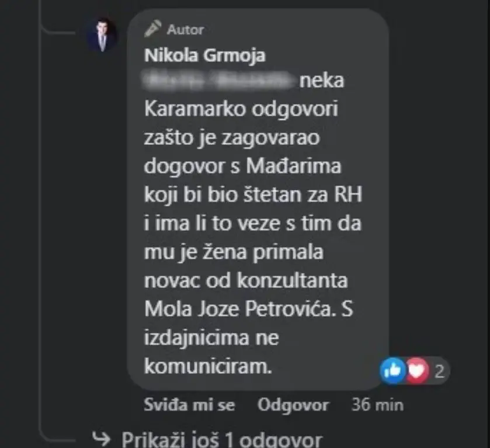Select the Autor label text

[185, 30]
